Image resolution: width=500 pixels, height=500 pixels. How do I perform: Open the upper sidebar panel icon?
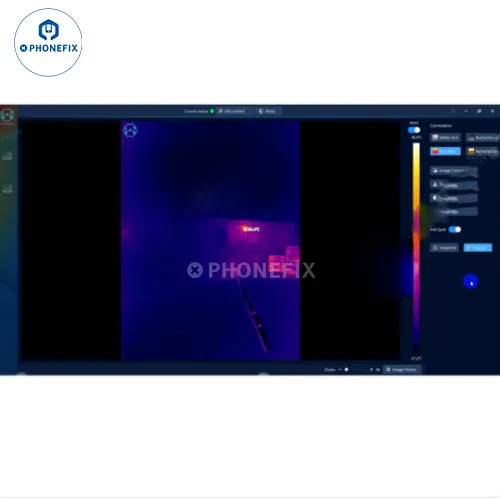pos(7,156)
